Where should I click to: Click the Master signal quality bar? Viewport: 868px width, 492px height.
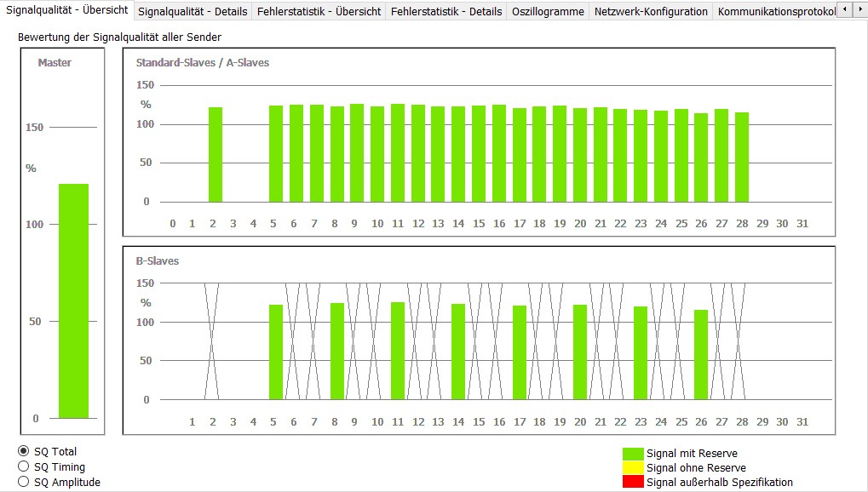[73, 300]
